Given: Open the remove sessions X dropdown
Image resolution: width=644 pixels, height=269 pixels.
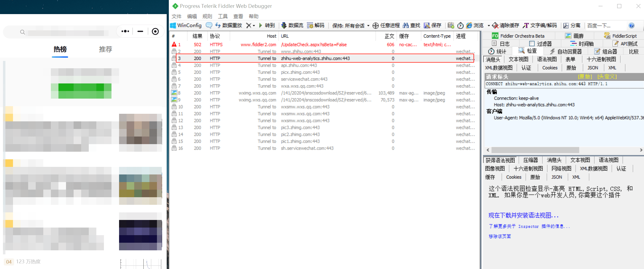Looking at the screenshot, I should tap(251, 25).
